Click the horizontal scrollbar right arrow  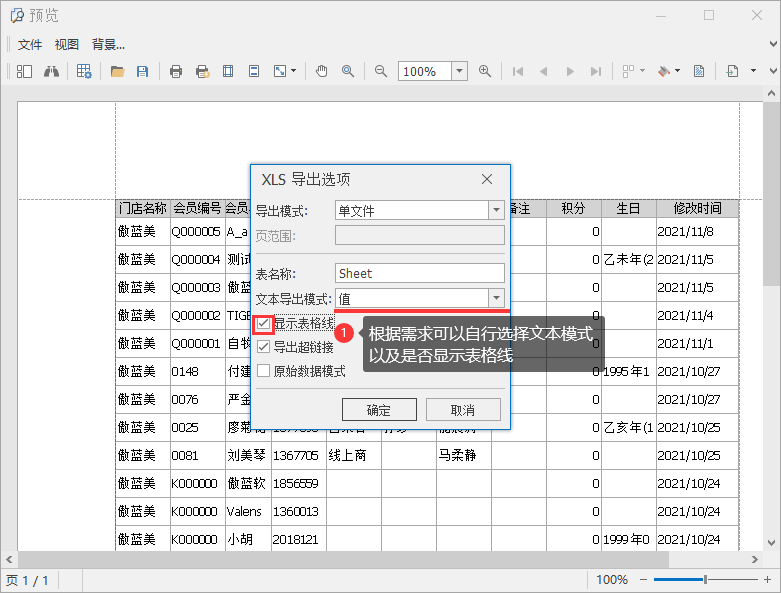point(755,559)
